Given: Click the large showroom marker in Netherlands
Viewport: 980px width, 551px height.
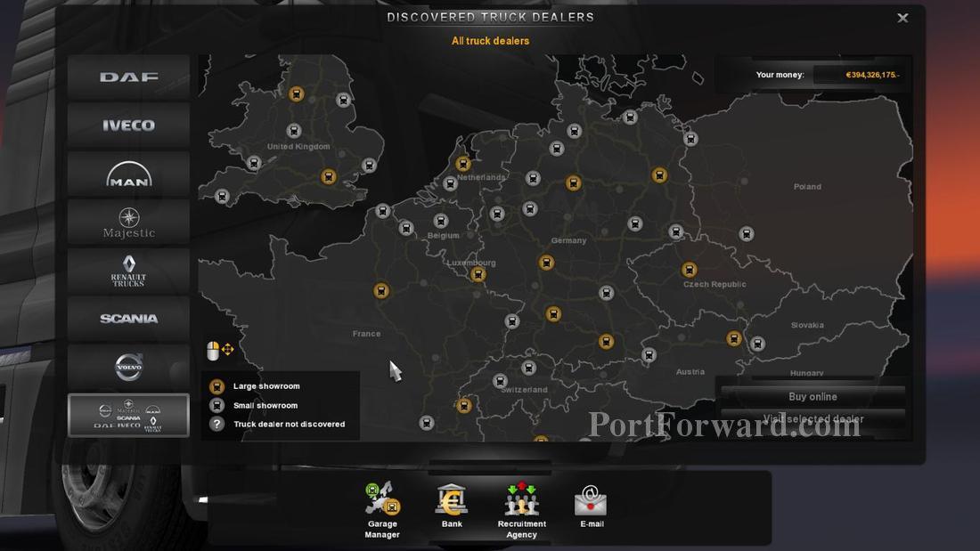Looking at the screenshot, I should [x=462, y=164].
